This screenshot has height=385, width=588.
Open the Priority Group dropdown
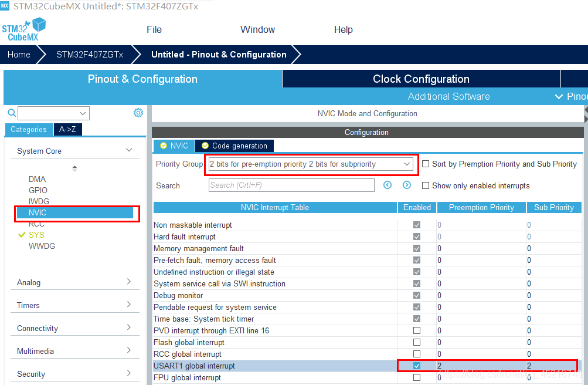click(311, 164)
